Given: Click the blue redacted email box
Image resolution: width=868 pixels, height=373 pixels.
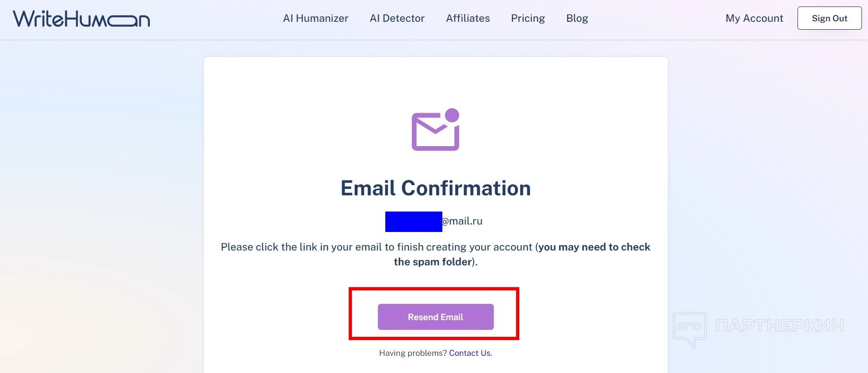Looking at the screenshot, I should pos(413,222).
